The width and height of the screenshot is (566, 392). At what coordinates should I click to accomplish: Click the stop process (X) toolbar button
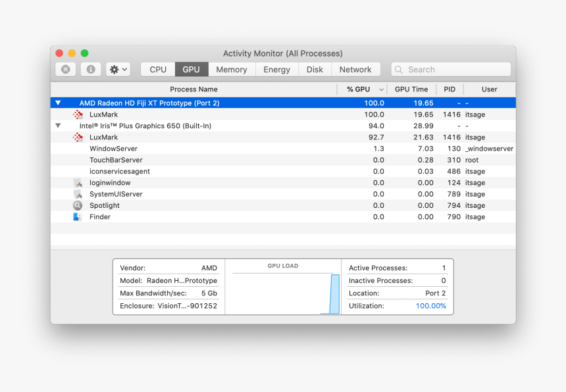coord(65,69)
